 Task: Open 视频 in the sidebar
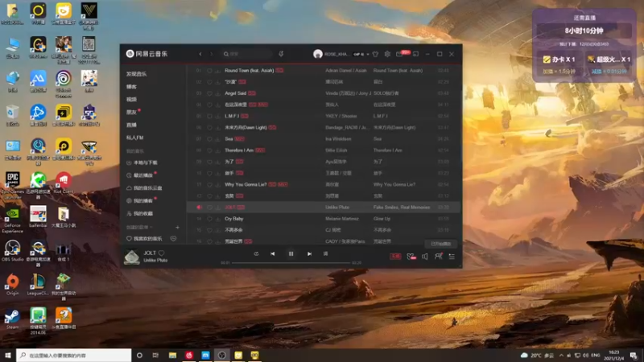coord(131,99)
